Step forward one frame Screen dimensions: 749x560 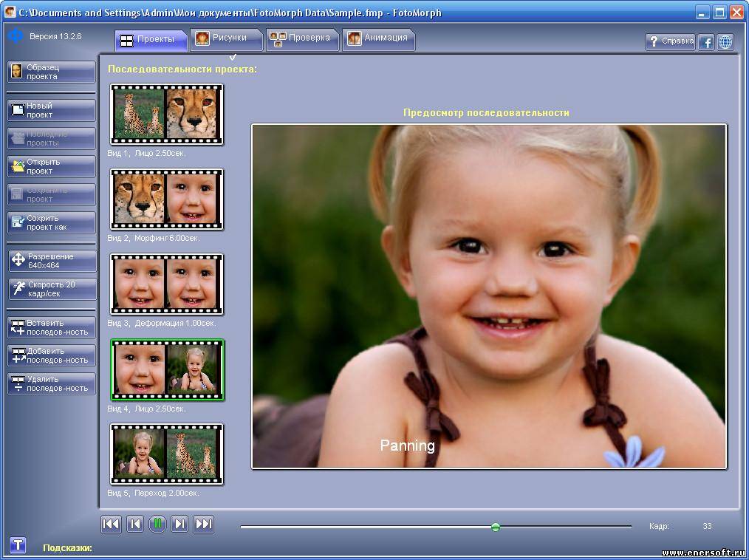pyautogui.click(x=179, y=525)
